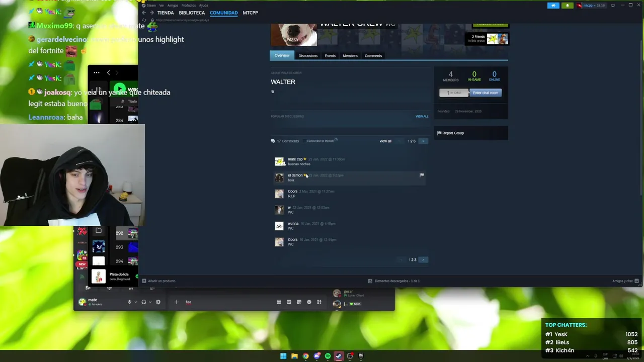The image size is (644, 362).
Task: Open the emoji picker in Discord
Action: [309, 302]
